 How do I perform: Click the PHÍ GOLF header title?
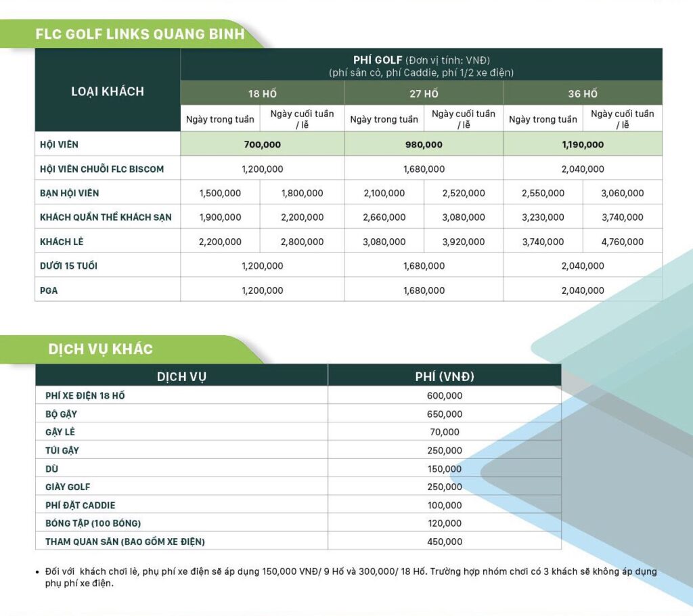(378, 60)
